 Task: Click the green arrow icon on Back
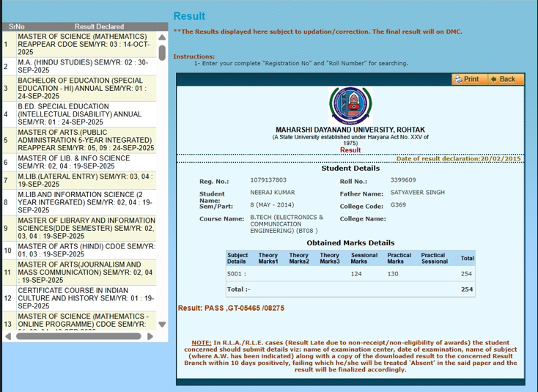[x=494, y=79]
